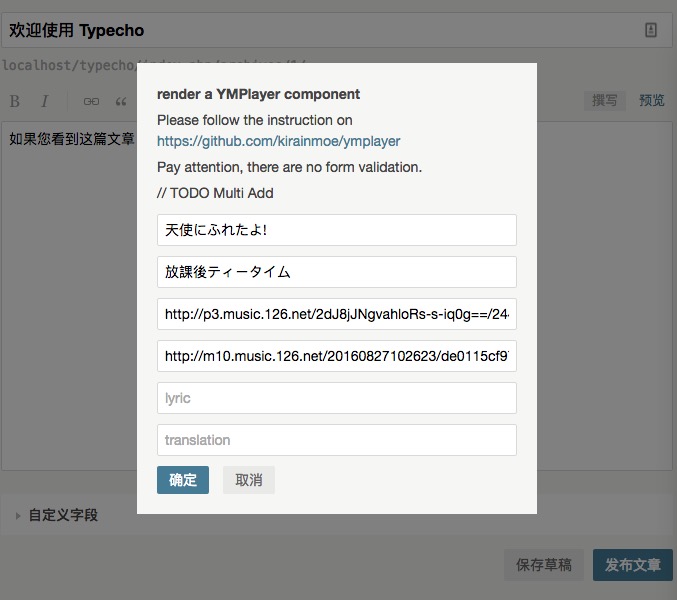Cancel dialog with 取消 button
The height and width of the screenshot is (600, 677).
[249, 480]
